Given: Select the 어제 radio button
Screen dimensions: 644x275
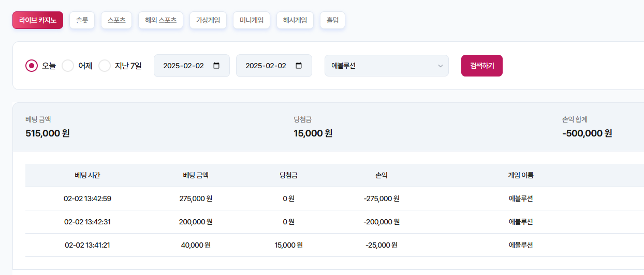Looking at the screenshot, I should point(68,66).
